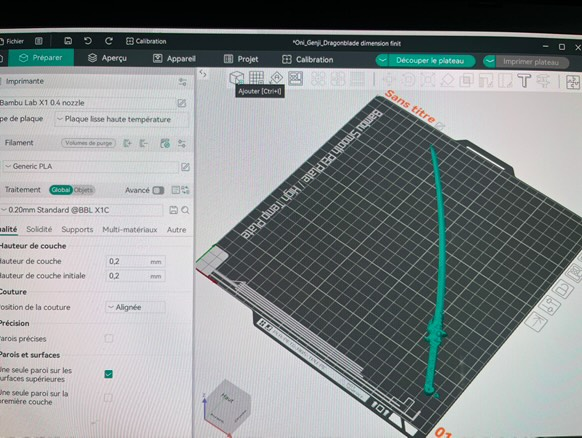The height and width of the screenshot is (438, 582).
Task: Edit the Generic PLA filament preset
Action: pyautogui.click(x=185, y=167)
